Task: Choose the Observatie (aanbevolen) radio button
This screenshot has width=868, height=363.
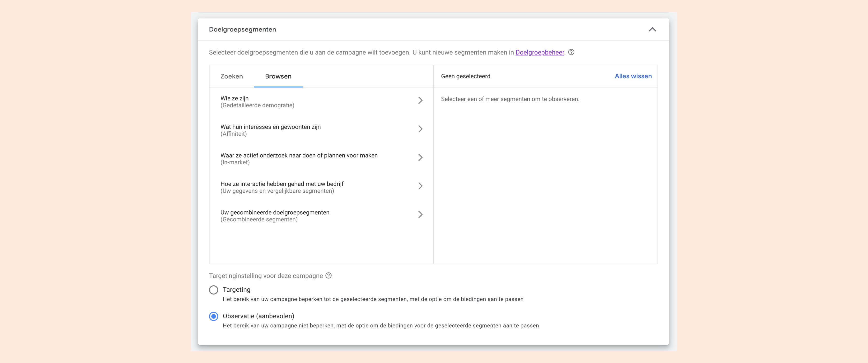Action: coord(214,317)
